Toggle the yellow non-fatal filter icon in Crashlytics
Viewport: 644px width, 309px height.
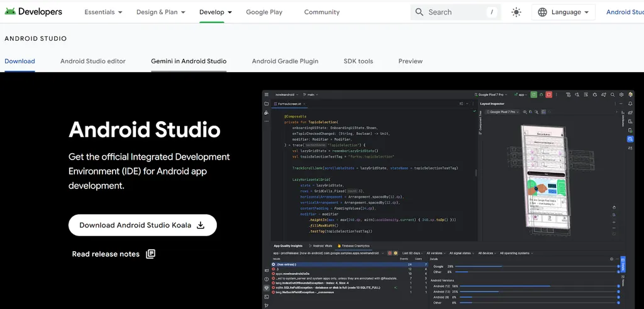tap(395, 253)
